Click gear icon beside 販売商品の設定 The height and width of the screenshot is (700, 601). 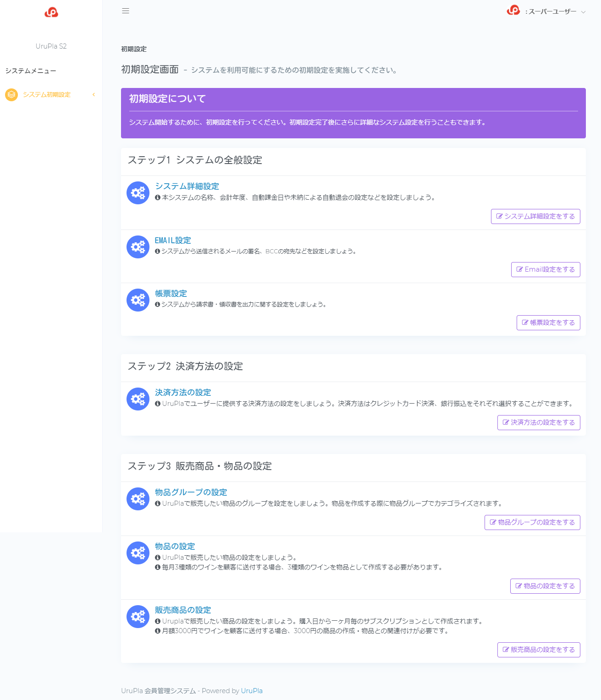pyautogui.click(x=138, y=617)
